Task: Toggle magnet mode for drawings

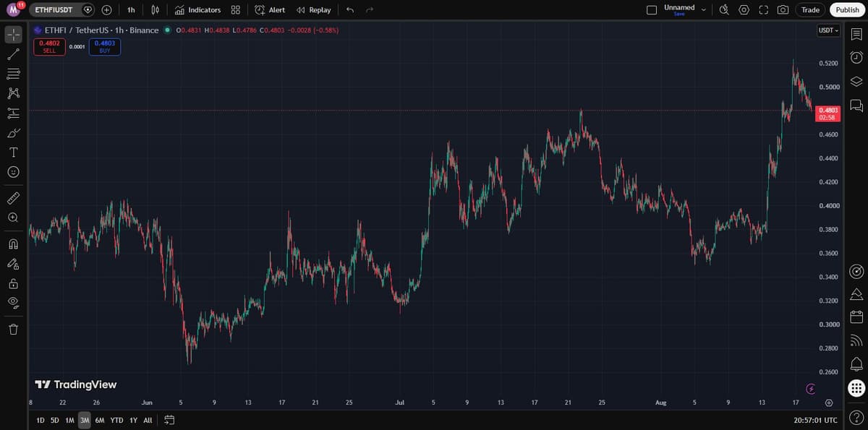Action: (x=13, y=244)
